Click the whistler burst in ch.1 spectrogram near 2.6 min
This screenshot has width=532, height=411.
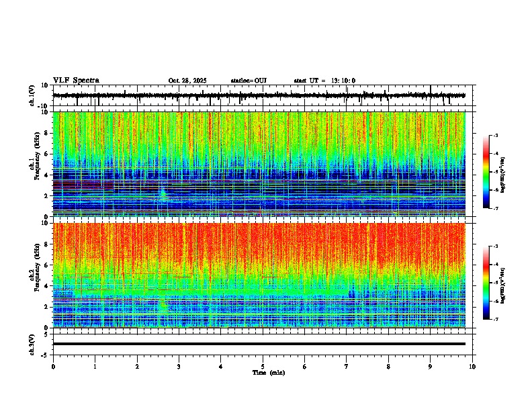pos(163,193)
